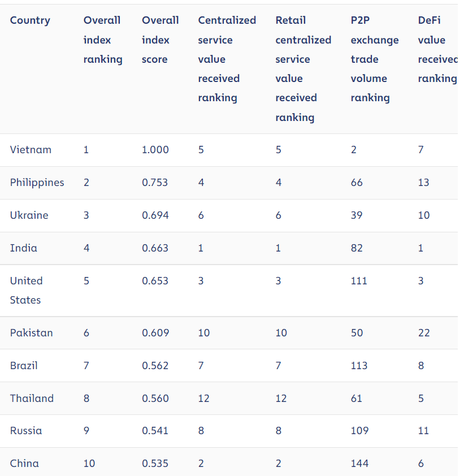Click Pakistan's P2P ranking value 50

pyautogui.click(x=357, y=333)
